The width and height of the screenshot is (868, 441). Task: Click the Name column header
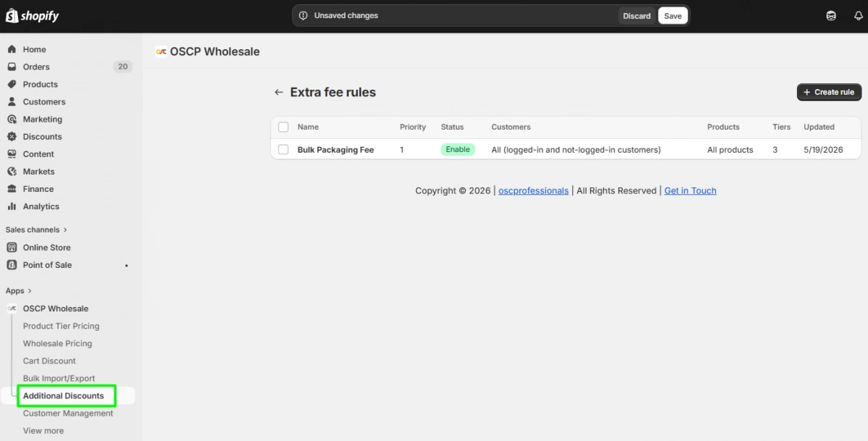[307, 127]
